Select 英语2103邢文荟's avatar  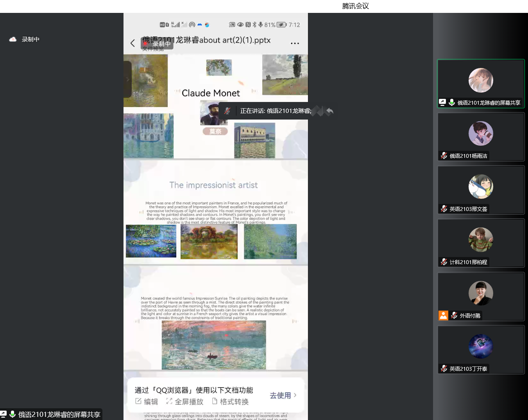tap(481, 186)
